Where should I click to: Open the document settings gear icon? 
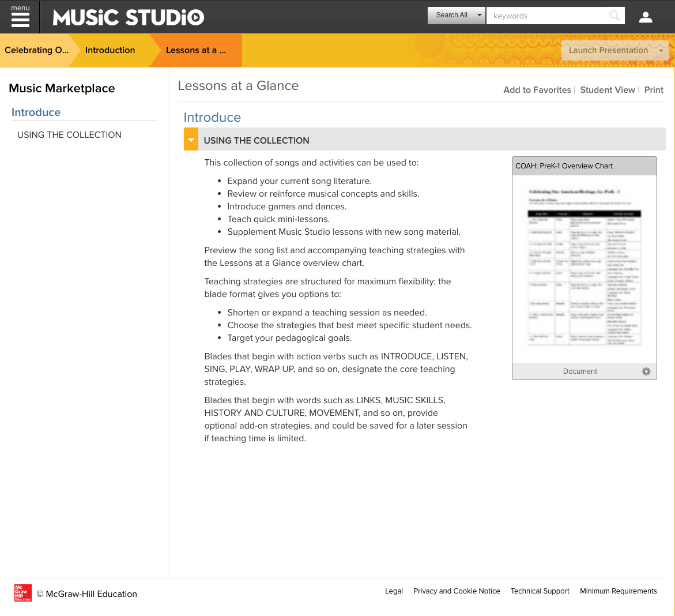(x=646, y=371)
